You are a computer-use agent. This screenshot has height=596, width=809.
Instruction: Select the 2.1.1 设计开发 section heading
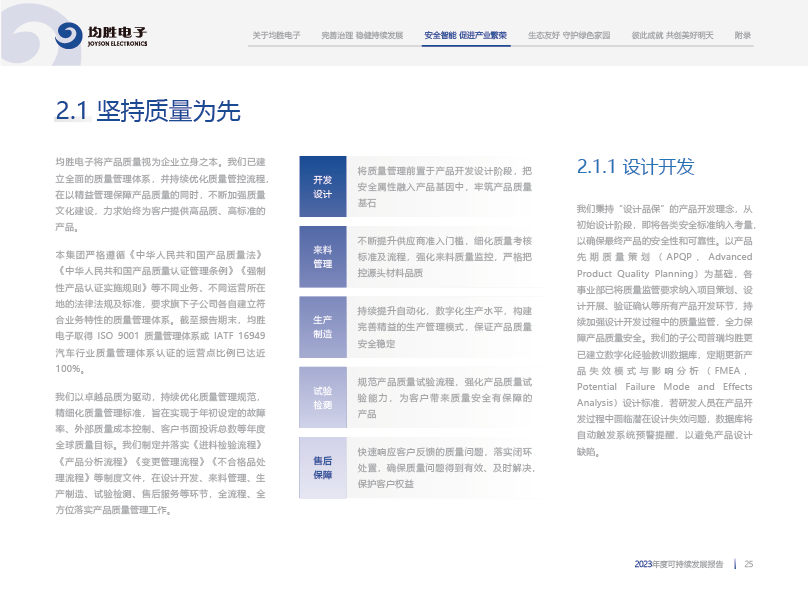pyautogui.click(x=635, y=167)
